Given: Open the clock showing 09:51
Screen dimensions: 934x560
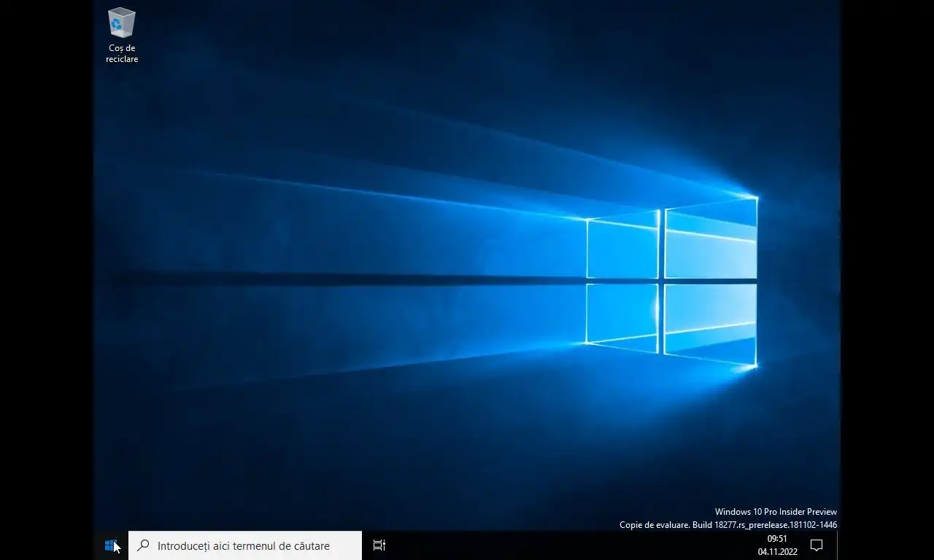Looking at the screenshot, I should pos(777,545).
